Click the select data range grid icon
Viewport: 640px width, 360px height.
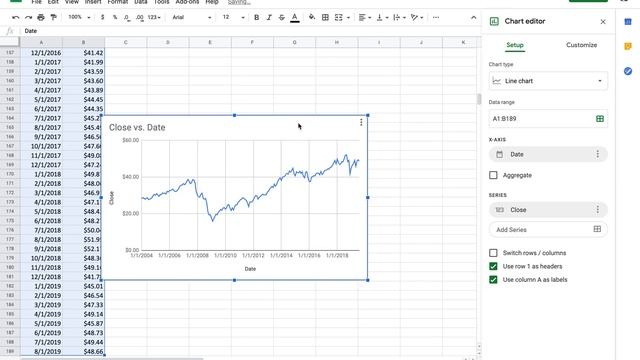(600, 119)
